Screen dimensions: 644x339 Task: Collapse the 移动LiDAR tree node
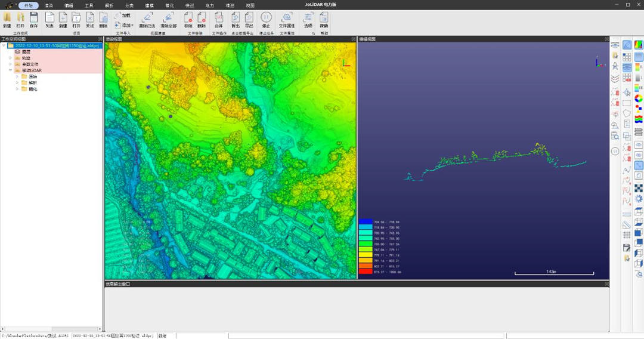[10, 70]
